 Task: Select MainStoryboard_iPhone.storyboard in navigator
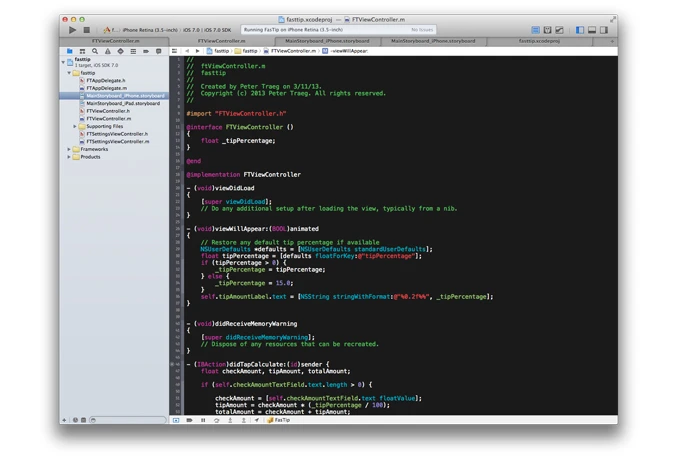click(114, 96)
